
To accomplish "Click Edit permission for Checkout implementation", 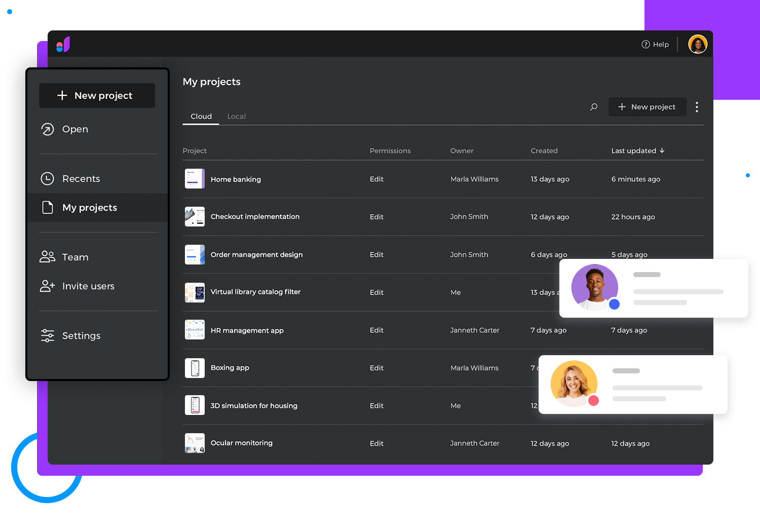I will tap(376, 217).
